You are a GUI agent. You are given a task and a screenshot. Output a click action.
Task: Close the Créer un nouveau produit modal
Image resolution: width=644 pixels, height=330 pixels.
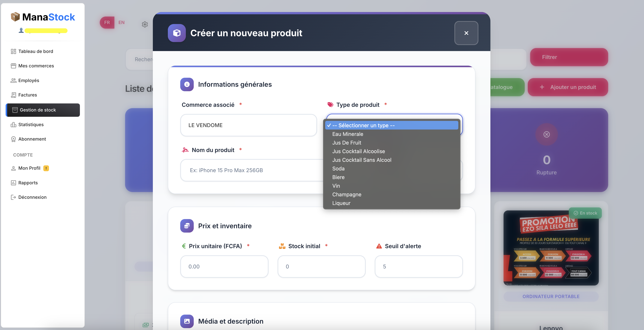pos(466,33)
